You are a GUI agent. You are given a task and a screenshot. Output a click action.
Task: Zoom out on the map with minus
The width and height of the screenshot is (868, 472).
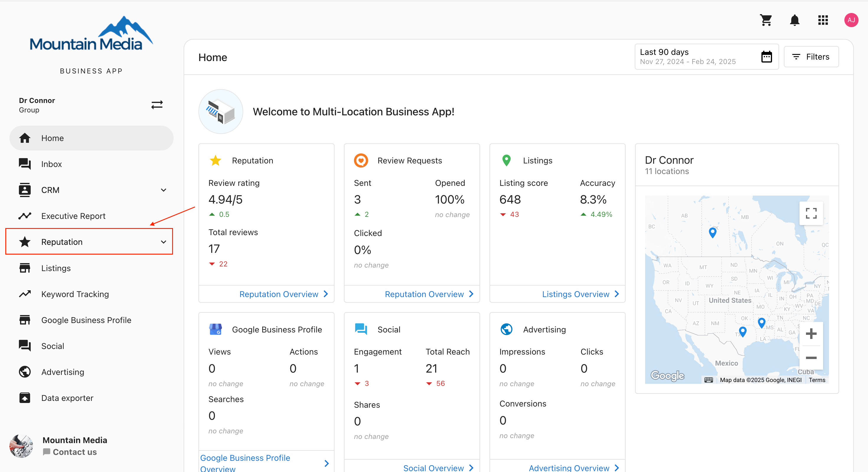click(811, 358)
